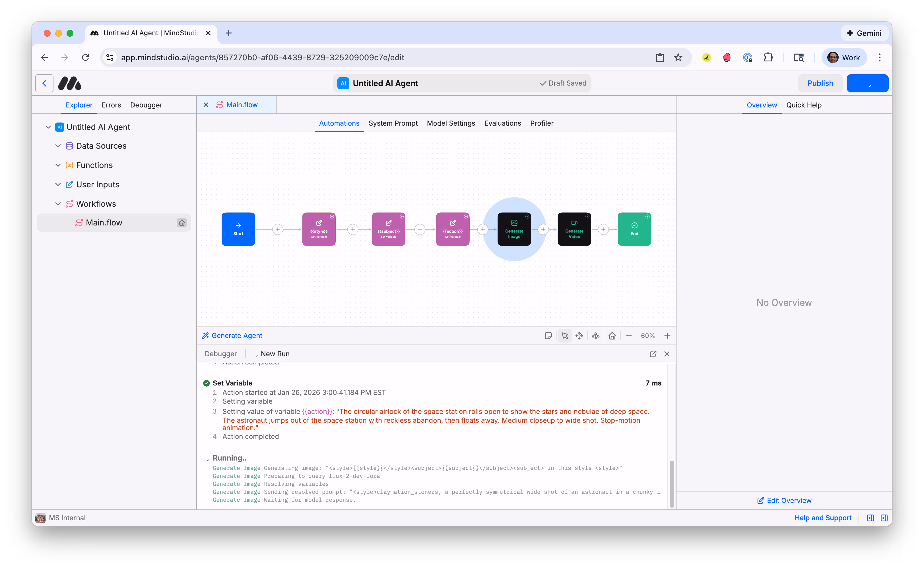The height and width of the screenshot is (568, 924).
Task: Add a sticky note using the note icon
Action: click(x=548, y=335)
